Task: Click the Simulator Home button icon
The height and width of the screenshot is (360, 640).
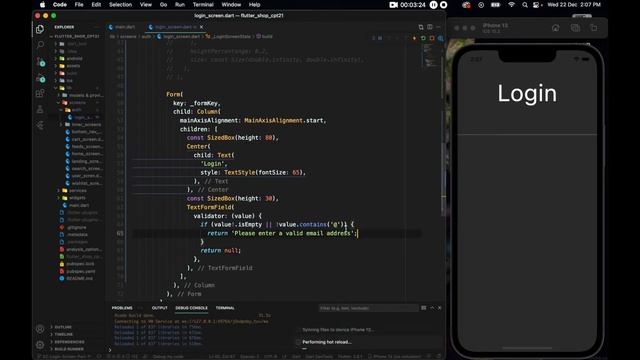Action: 556,28
